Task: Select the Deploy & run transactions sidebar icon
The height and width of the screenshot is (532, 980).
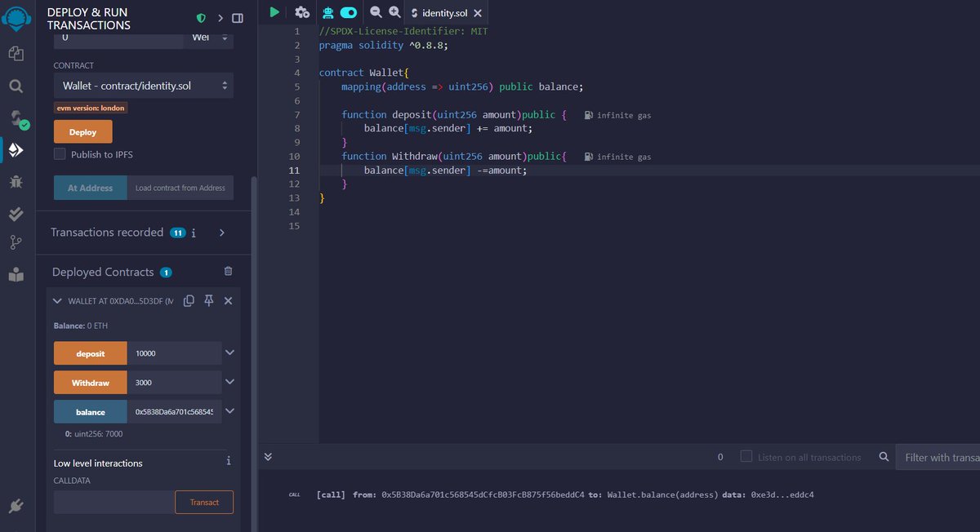Action: click(16, 150)
